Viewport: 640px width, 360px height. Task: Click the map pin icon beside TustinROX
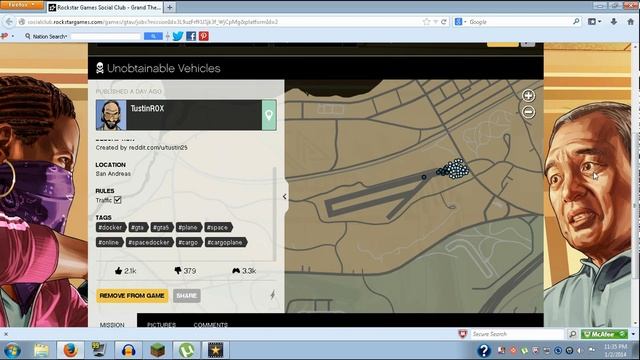269,115
